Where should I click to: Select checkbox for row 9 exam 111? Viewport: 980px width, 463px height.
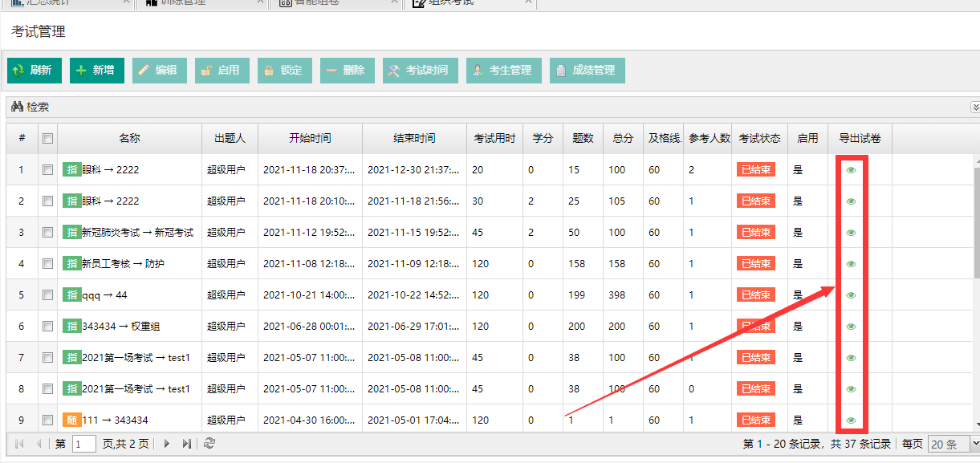pos(48,420)
